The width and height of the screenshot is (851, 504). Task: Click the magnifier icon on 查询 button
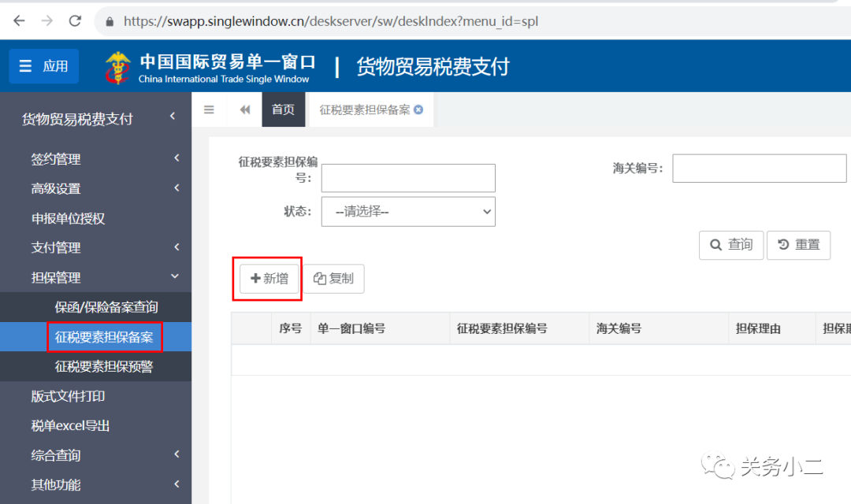tap(715, 245)
